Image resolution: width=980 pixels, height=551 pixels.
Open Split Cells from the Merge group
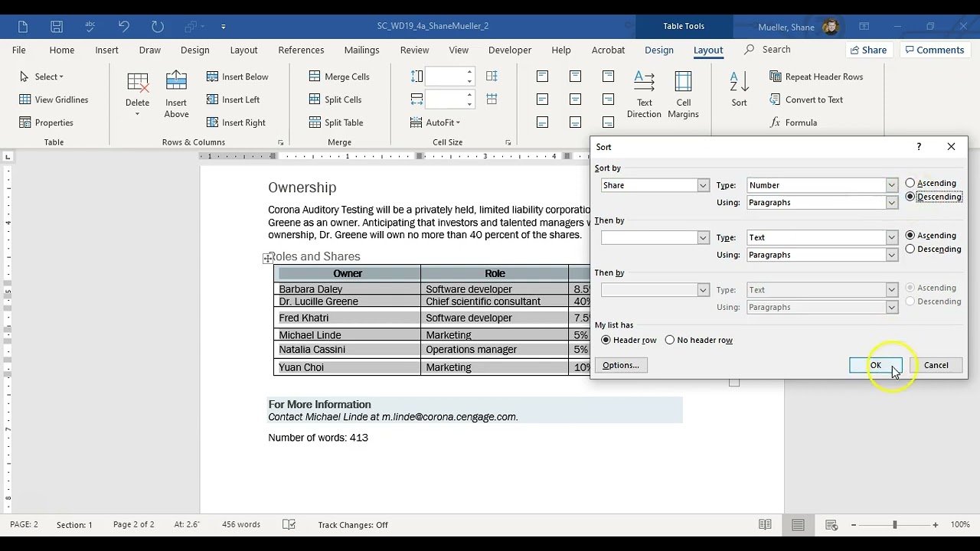(x=335, y=99)
